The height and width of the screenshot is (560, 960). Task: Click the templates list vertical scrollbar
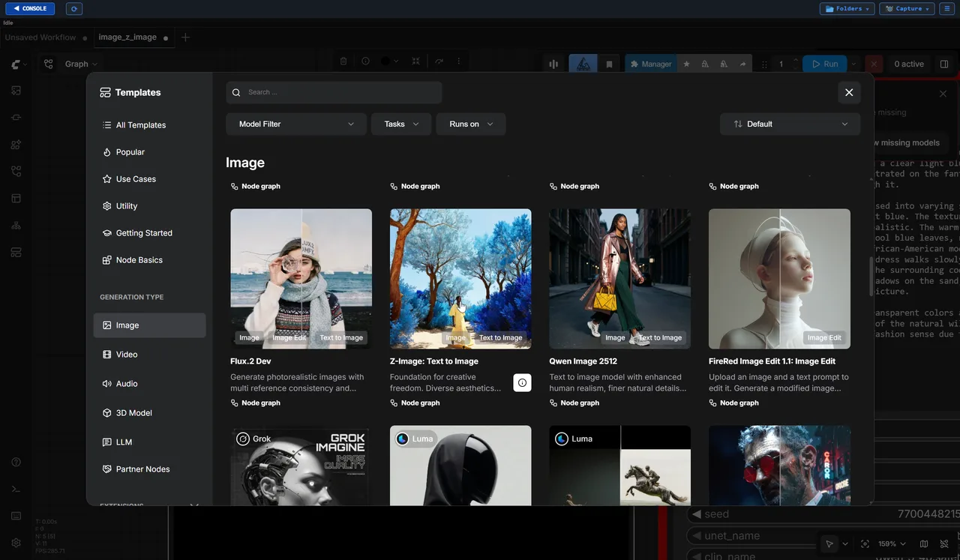[x=871, y=277]
